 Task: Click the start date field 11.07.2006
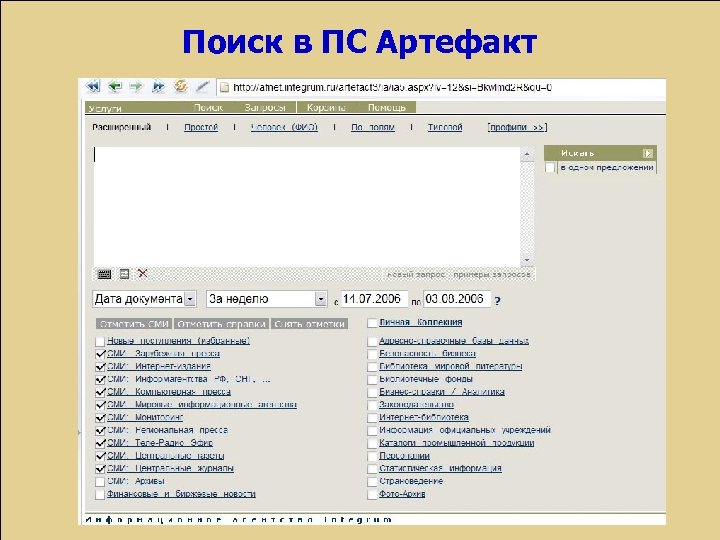coord(374,299)
